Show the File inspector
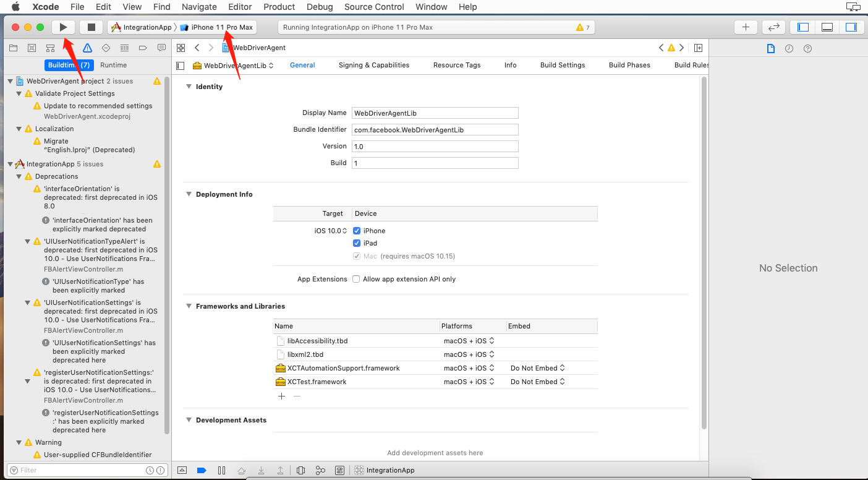Image resolution: width=868 pixels, height=480 pixels. 770,48
